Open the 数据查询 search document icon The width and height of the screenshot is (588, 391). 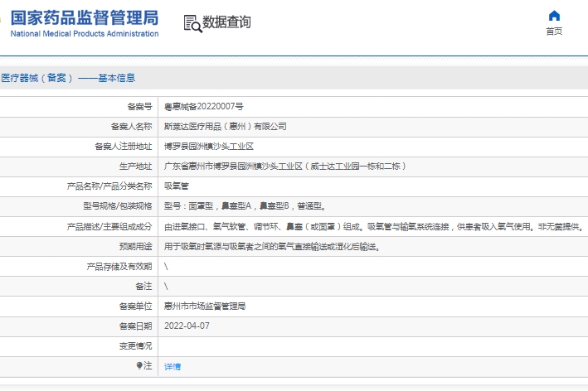click(x=192, y=23)
